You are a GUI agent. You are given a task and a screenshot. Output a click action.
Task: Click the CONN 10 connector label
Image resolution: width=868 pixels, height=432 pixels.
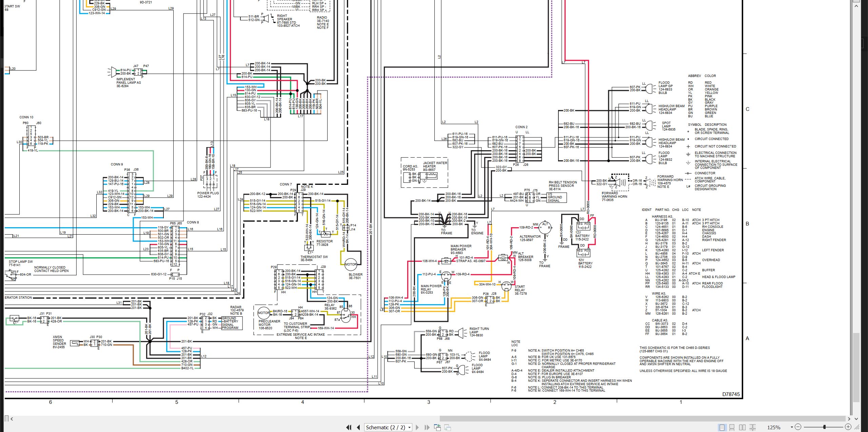[x=26, y=117]
